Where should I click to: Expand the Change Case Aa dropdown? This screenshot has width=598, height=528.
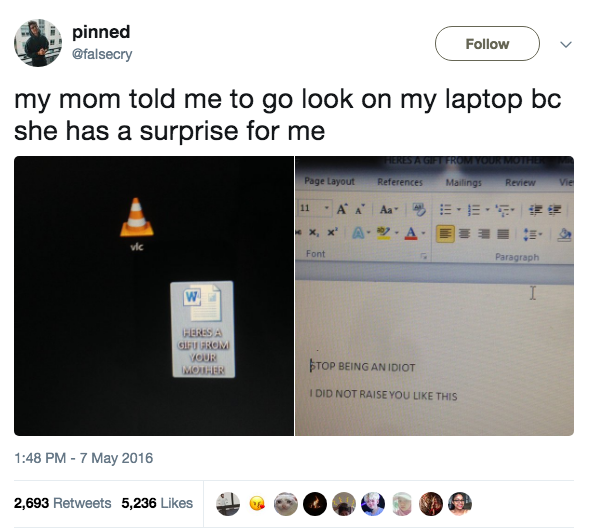point(389,209)
